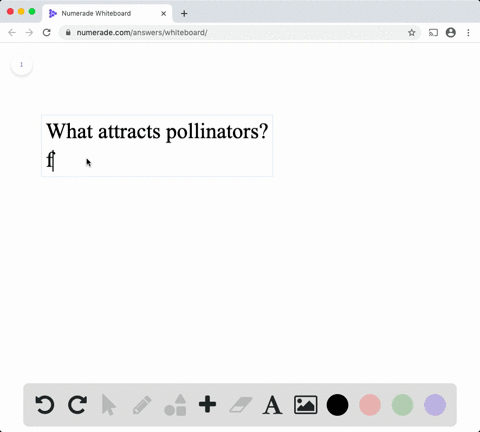The width and height of the screenshot is (480, 432).
Task: Reload the whiteboard page
Action: (47, 32)
